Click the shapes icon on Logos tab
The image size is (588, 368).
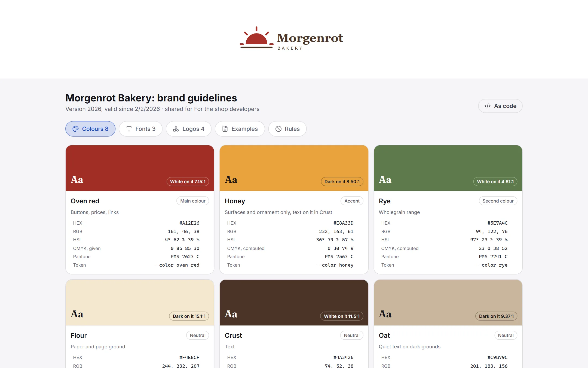coord(176,129)
